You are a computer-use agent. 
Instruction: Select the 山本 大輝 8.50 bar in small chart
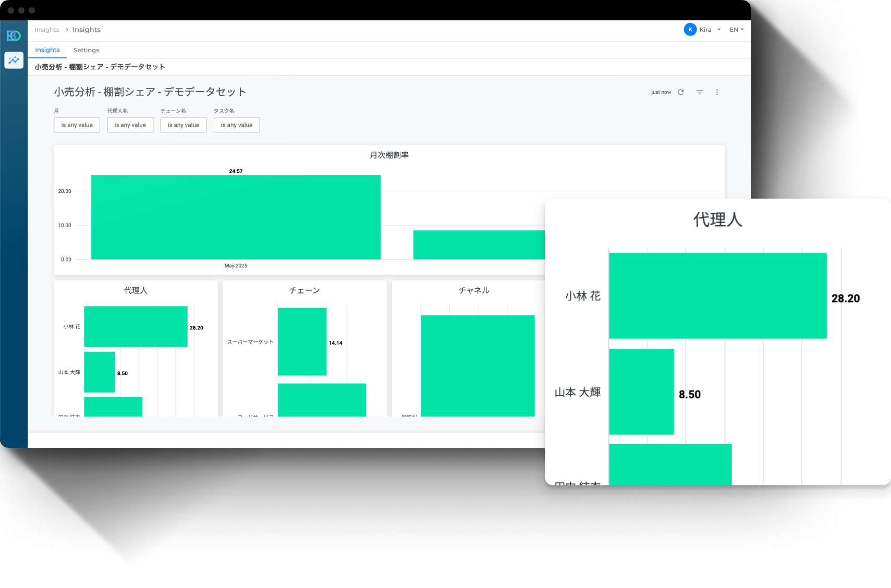[x=100, y=372]
